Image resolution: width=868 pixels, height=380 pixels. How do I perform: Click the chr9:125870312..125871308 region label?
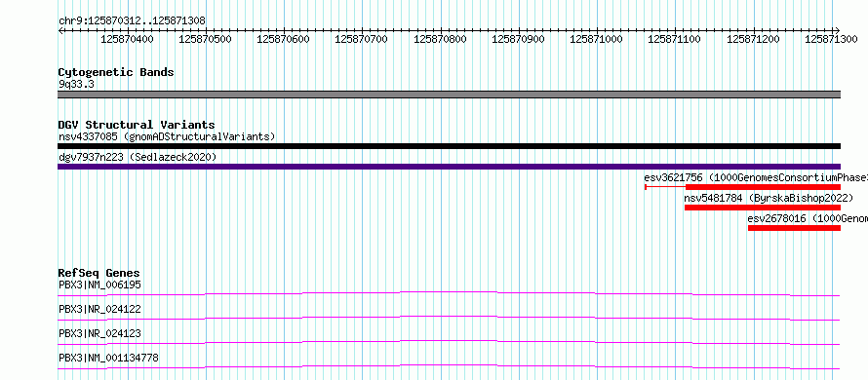pyautogui.click(x=132, y=20)
